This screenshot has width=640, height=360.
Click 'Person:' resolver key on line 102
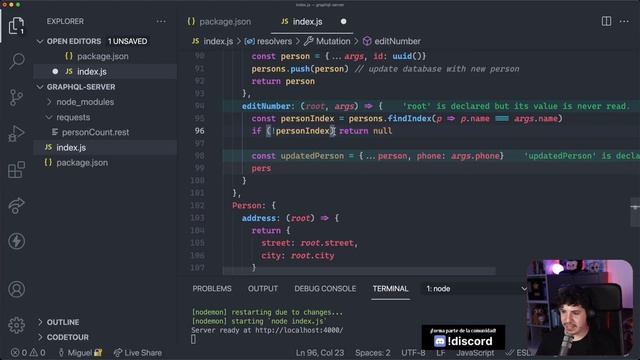coord(248,205)
